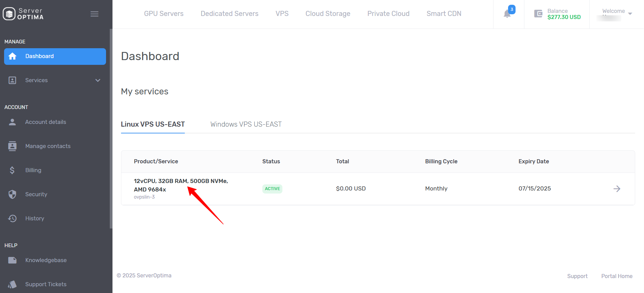Image resolution: width=644 pixels, height=293 pixels.
Task: Open Support Tickets in sidebar
Action: [x=46, y=285]
